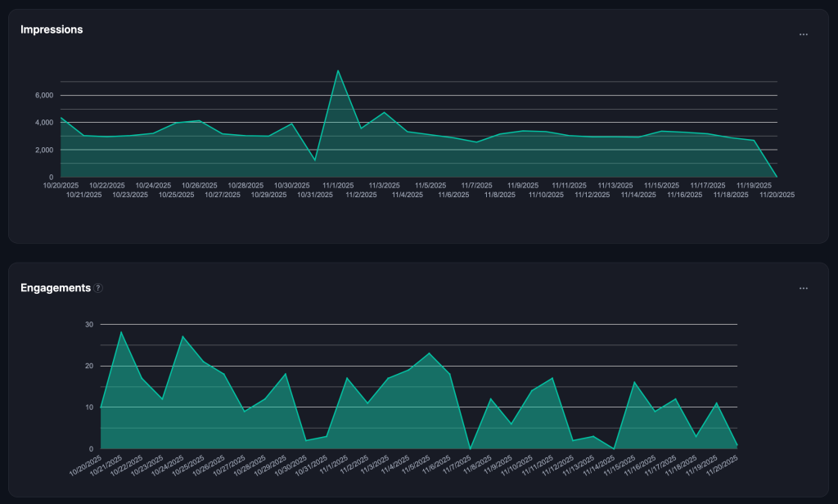
Task: Click the Engagements help question mark icon
Action: click(98, 288)
